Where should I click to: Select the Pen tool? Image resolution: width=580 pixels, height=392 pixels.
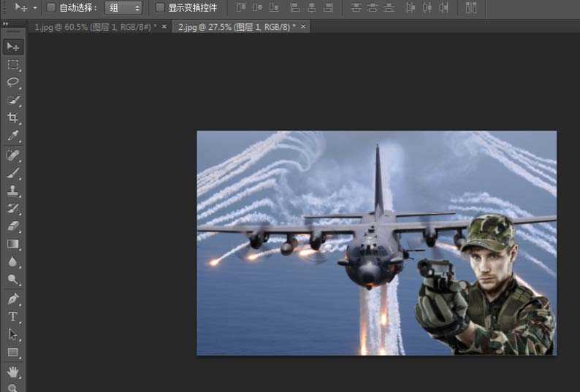pyautogui.click(x=13, y=299)
